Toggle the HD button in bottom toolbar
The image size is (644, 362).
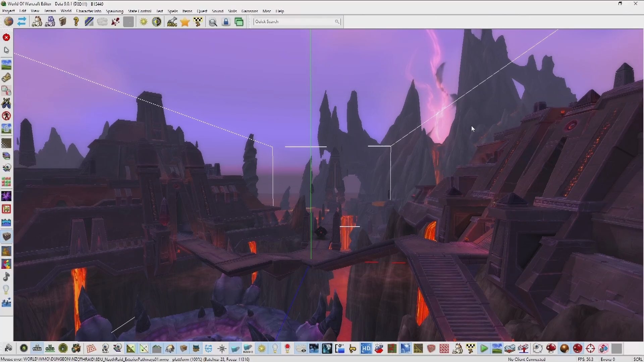[x=366, y=349]
